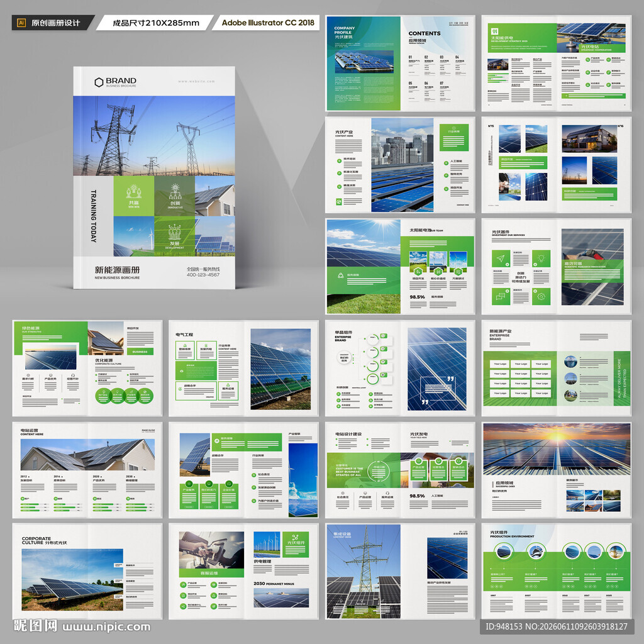Select the 单晶组件 heading
The height and width of the screenshot is (644, 644).
[343, 333]
